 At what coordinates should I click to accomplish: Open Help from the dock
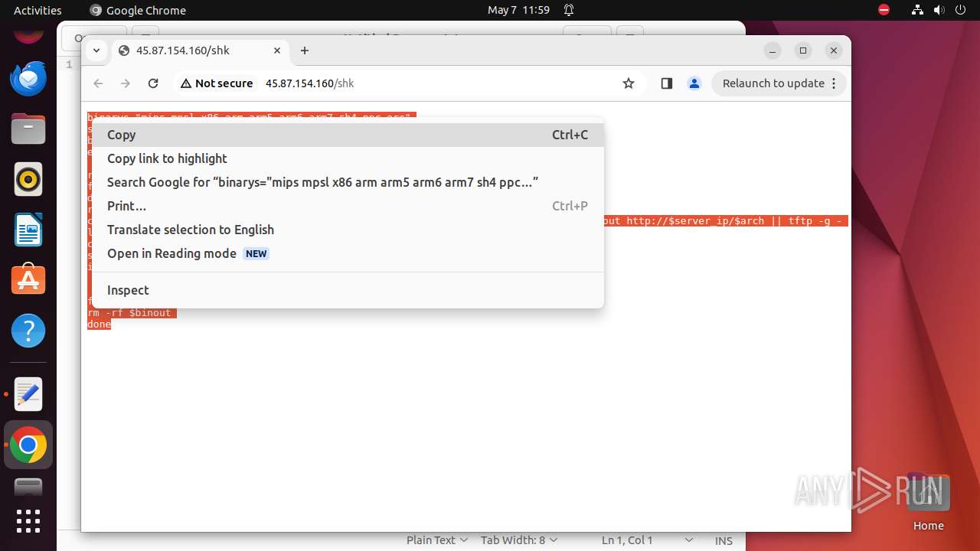coord(28,331)
